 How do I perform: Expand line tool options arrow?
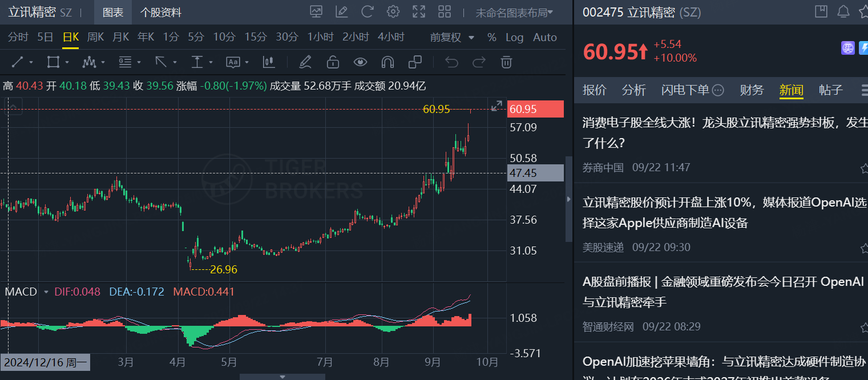pos(31,62)
